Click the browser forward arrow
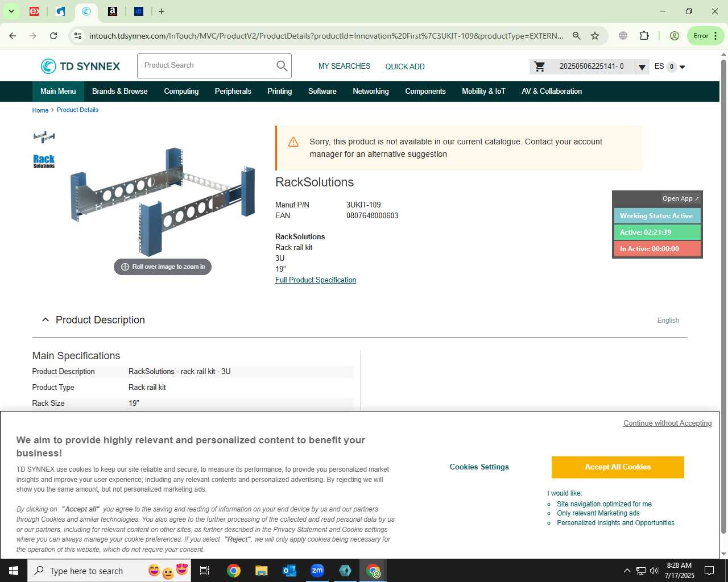This screenshot has width=728, height=582. (33, 36)
